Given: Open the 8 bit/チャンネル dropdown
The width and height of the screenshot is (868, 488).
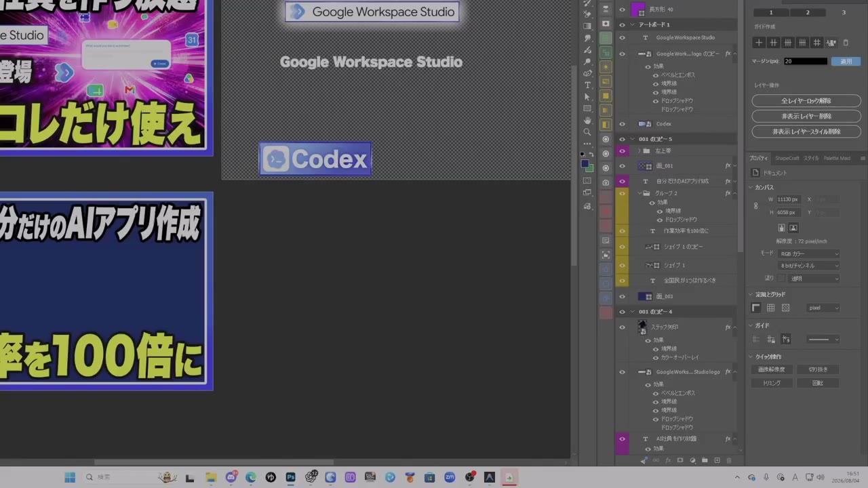Looking at the screenshot, I should coord(809,266).
